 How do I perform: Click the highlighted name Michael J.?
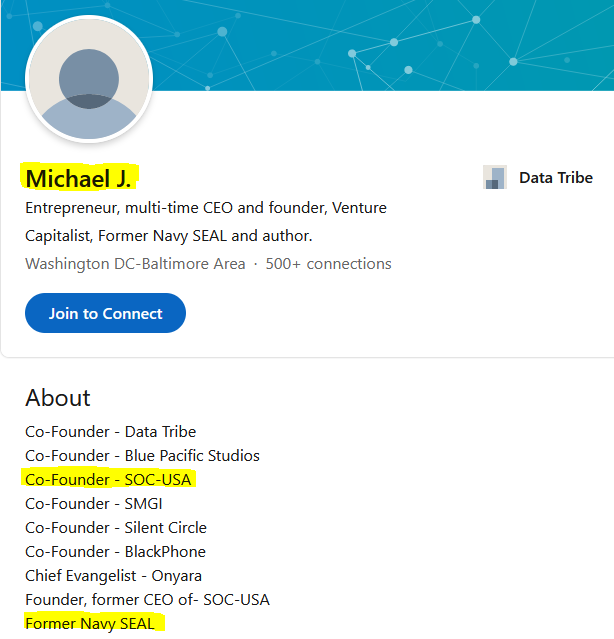(78, 178)
